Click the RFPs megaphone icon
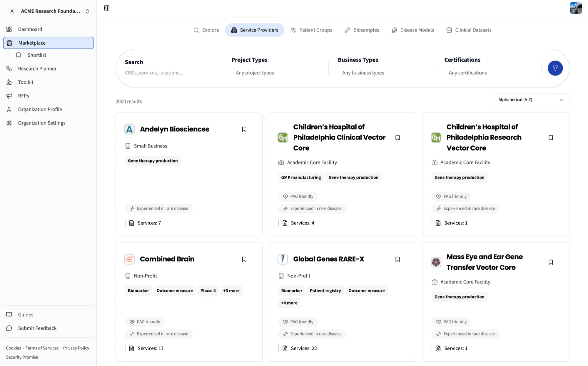 pos(9,96)
